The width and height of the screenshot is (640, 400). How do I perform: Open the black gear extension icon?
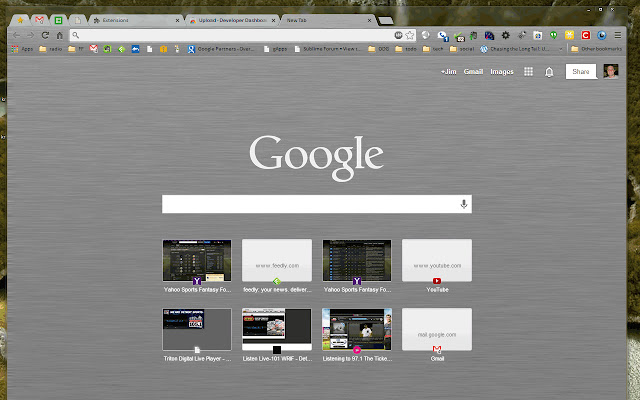506,35
